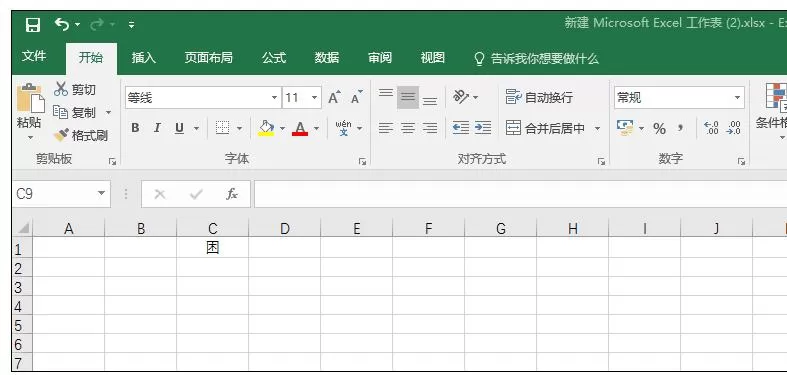
Task: Expand the 合并后居中 dropdown arrow
Action: (597, 129)
